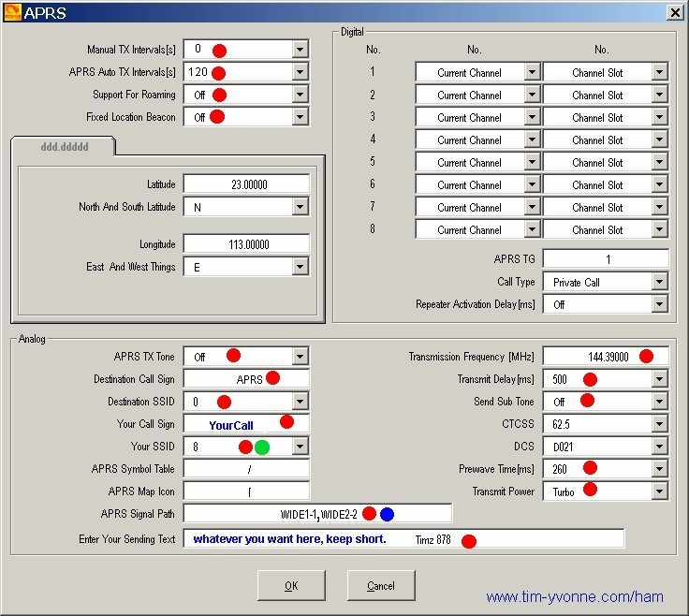689x616 pixels.
Task: Click the APRS app icon in title bar
Action: click(12, 12)
